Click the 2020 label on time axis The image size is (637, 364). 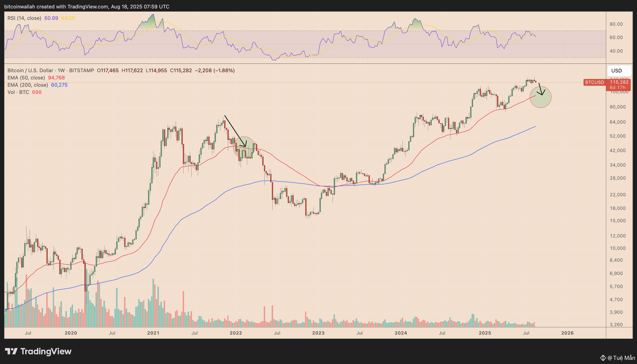click(x=71, y=333)
